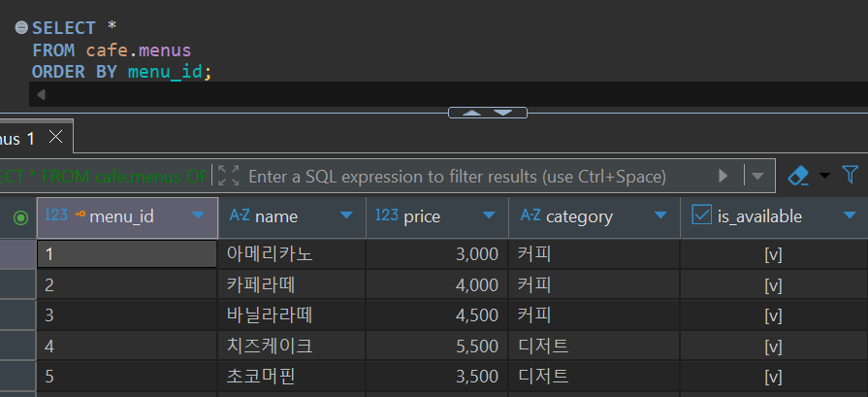868x397 pixels.
Task: Open the filter history dropdown arrow
Action: coord(757,176)
